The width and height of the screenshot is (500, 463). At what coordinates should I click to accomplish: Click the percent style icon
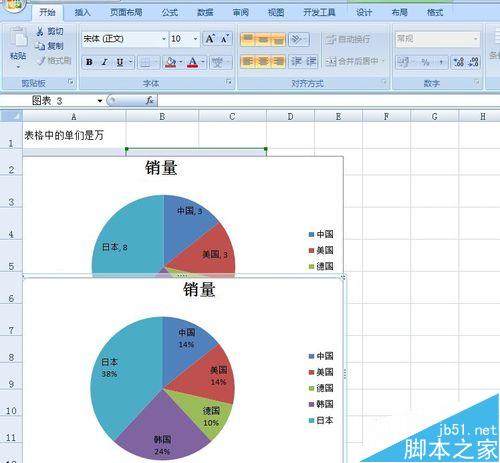point(425,62)
